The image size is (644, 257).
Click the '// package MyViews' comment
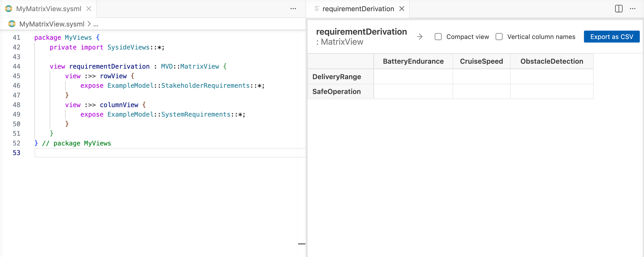[x=77, y=143]
